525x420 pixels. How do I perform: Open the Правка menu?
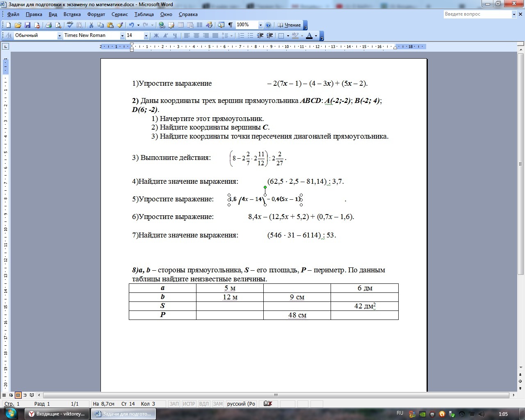pyautogui.click(x=34, y=14)
